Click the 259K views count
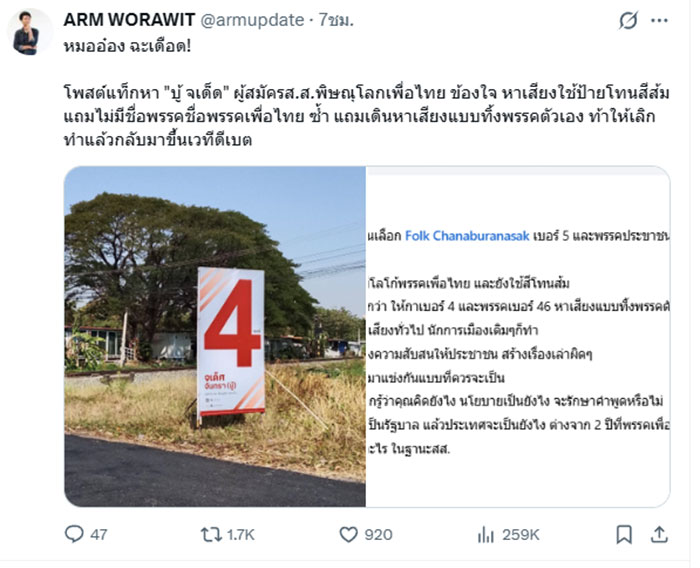Viewport: 700px width, 568px height. click(521, 535)
